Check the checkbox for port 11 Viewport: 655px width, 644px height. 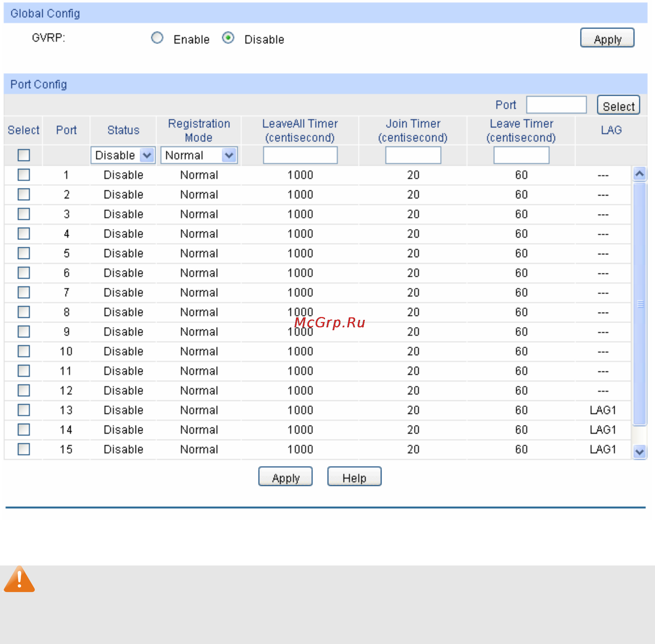click(24, 371)
